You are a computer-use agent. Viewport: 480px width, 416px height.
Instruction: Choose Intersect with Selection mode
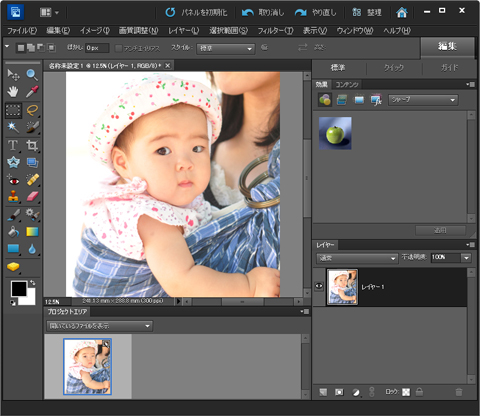(51, 48)
